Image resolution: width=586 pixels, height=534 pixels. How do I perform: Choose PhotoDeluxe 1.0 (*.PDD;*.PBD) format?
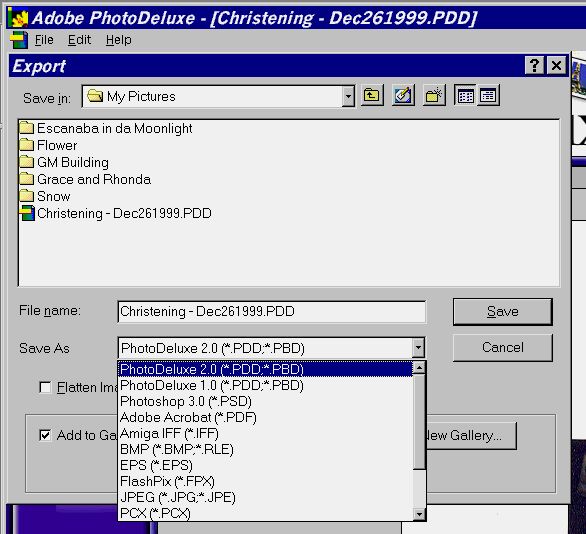point(265,385)
